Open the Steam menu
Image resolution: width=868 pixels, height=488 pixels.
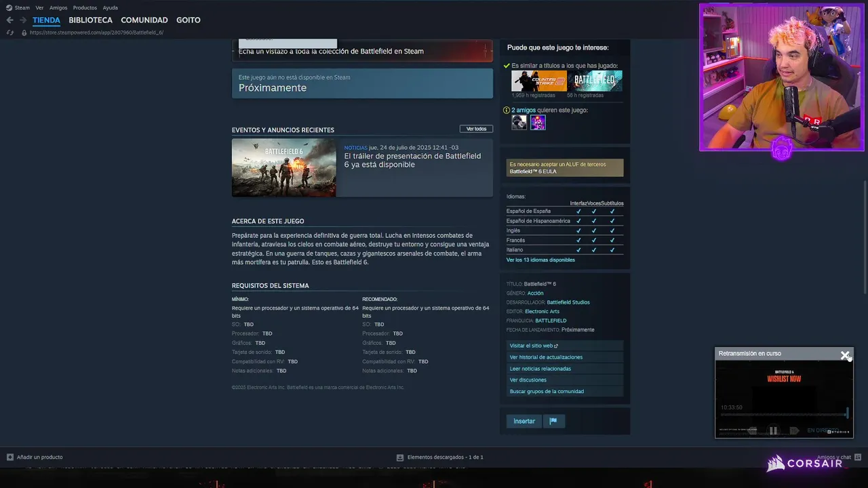pos(18,7)
